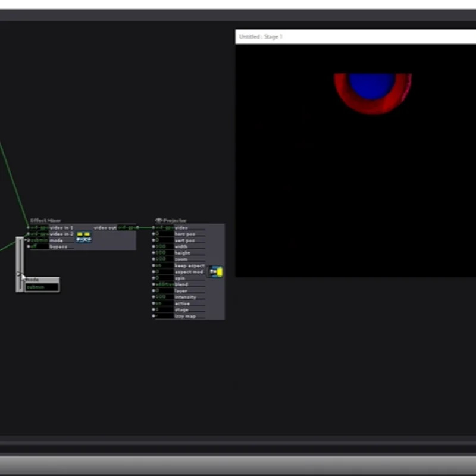This screenshot has width=476, height=476.
Task: Click the Effect Mixer actor icon
Action: (x=83, y=237)
